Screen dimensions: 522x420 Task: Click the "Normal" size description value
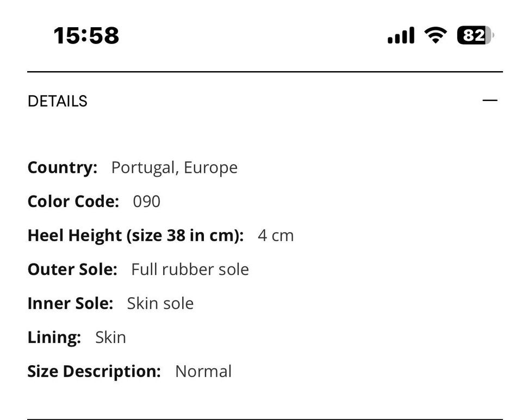click(203, 372)
